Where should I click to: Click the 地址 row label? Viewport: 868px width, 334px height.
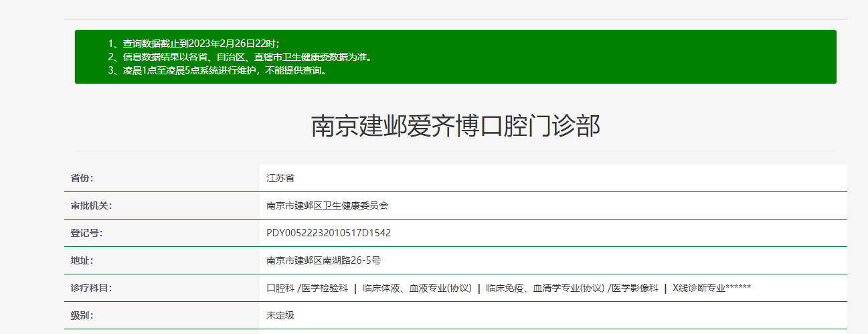[82, 260]
